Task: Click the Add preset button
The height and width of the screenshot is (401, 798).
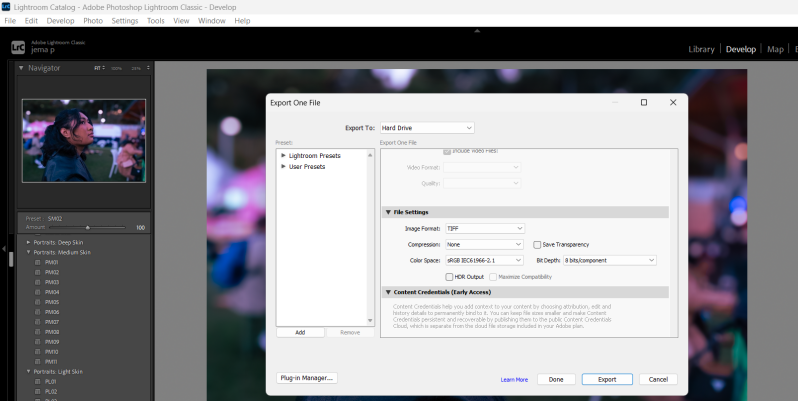Action: point(300,332)
